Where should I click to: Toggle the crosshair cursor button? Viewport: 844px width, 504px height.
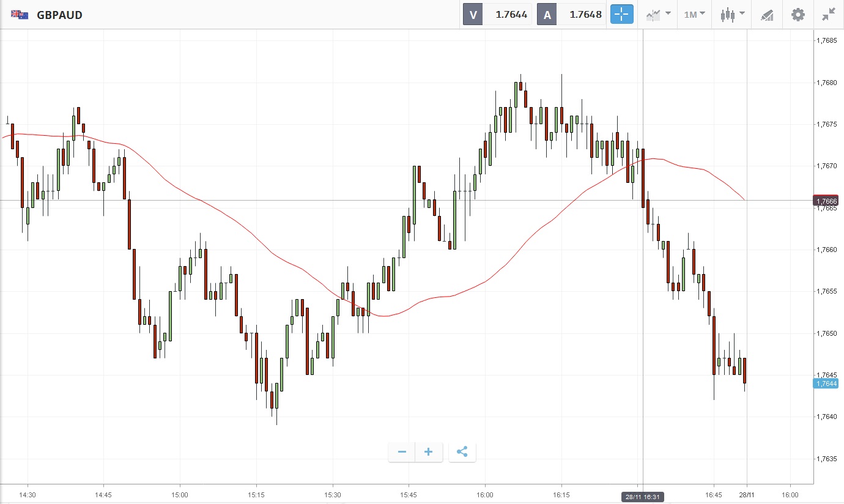(x=621, y=15)
